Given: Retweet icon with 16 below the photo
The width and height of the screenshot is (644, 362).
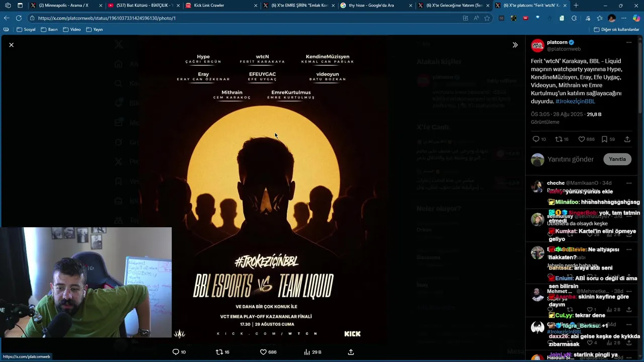Looking at the screenshot, I should (x=219, y=352).
